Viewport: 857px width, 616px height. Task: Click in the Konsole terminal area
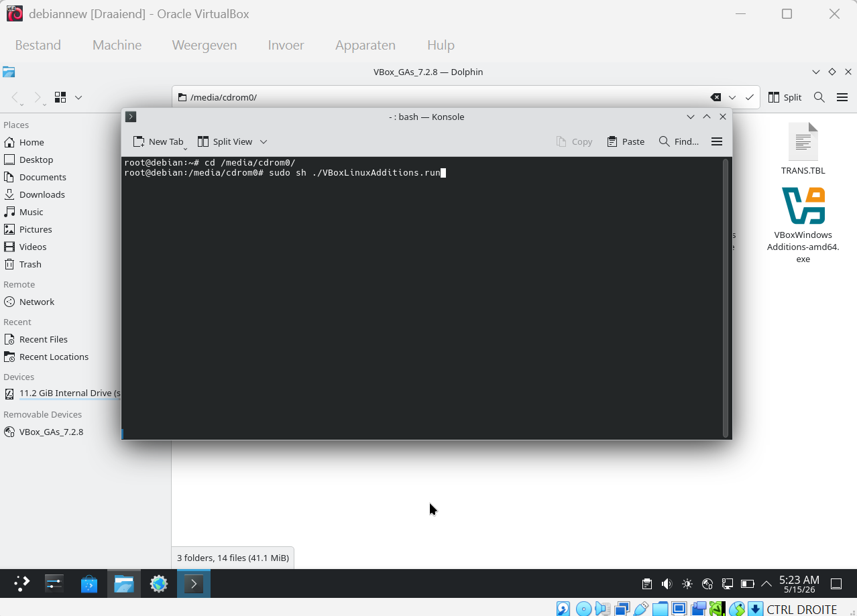[422, 298]
